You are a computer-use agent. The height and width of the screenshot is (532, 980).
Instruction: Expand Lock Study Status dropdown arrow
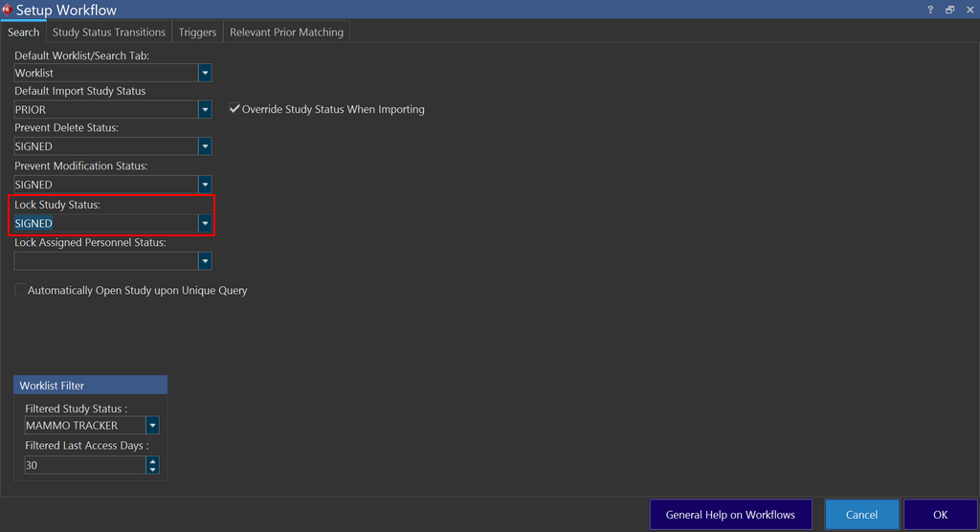click(x=205, y=223)
